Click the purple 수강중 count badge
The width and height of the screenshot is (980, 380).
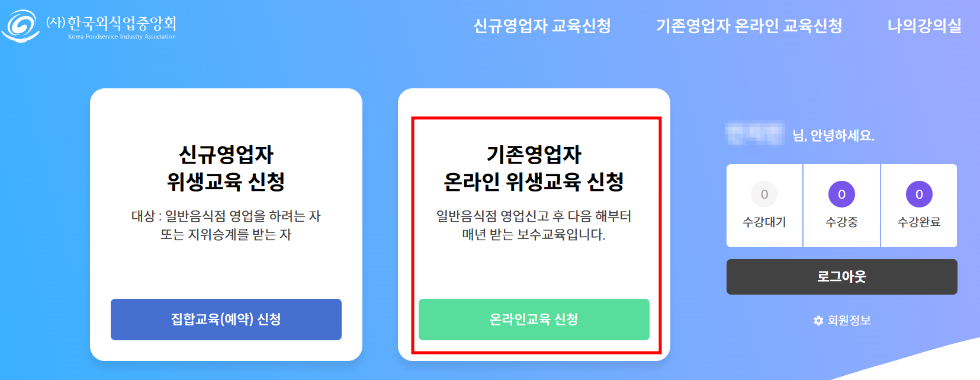[x=841, y=194]
